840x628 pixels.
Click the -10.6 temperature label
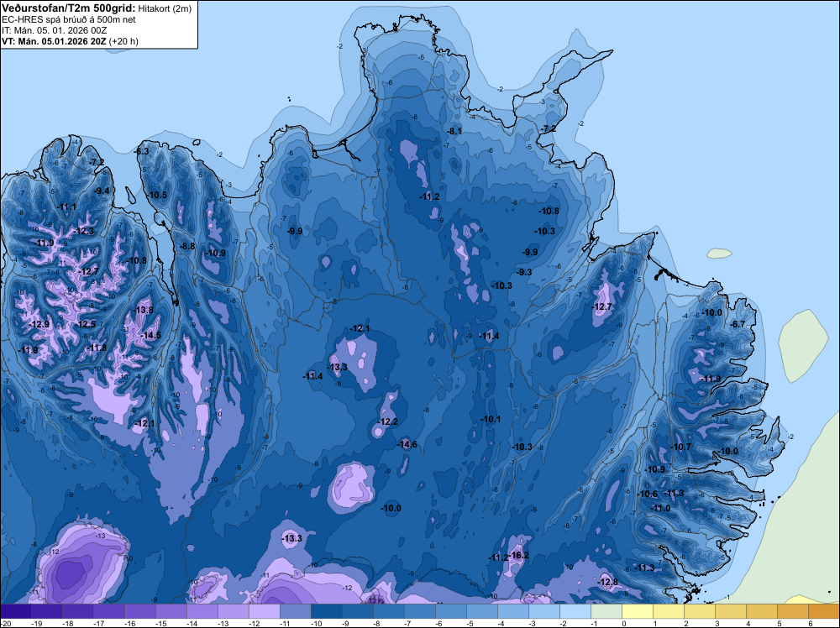648,495
